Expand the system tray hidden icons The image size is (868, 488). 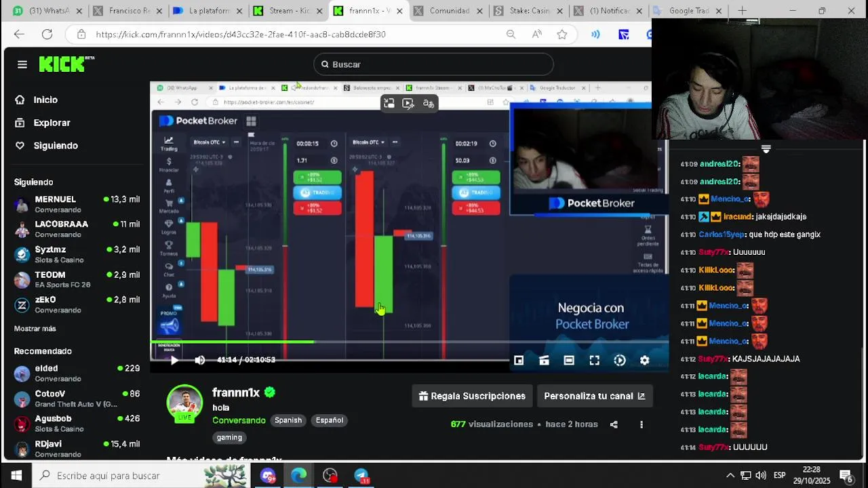pos(730,476)
